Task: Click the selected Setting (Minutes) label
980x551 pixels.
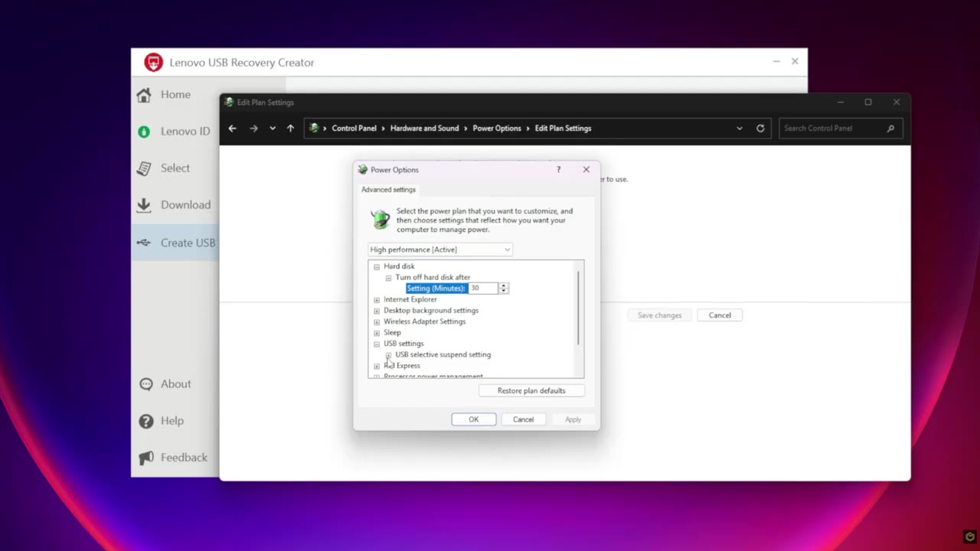Action: [x=436, y=289]
